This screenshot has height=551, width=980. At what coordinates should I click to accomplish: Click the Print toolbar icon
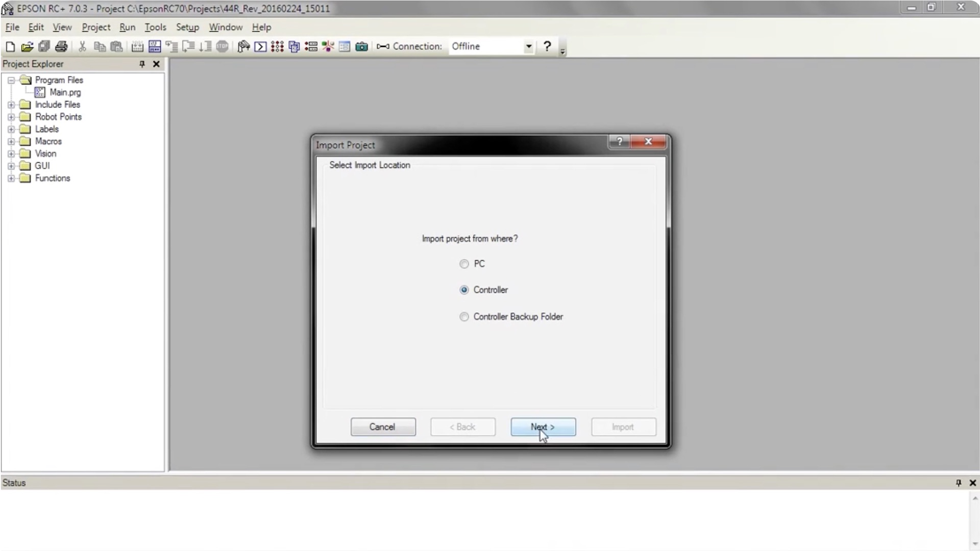(61, 47)
